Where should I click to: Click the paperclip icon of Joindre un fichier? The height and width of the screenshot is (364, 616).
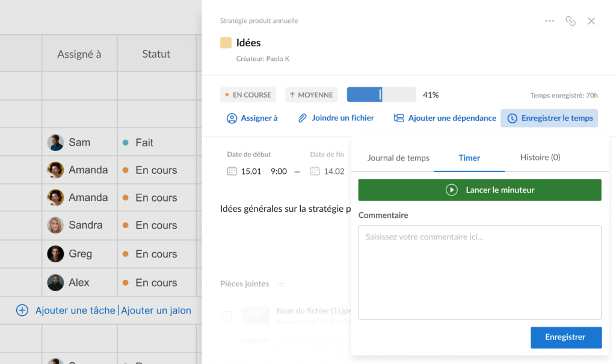coord(302,118)
